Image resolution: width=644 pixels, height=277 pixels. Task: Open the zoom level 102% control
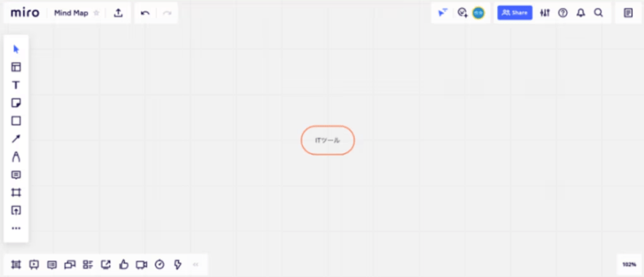pyautogui.click(x=629, y=265)
